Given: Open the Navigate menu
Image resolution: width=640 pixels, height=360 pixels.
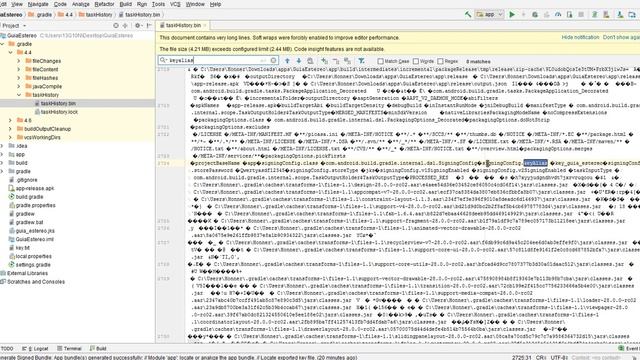Looking at the screenshot, I should (x=38, y=4).
